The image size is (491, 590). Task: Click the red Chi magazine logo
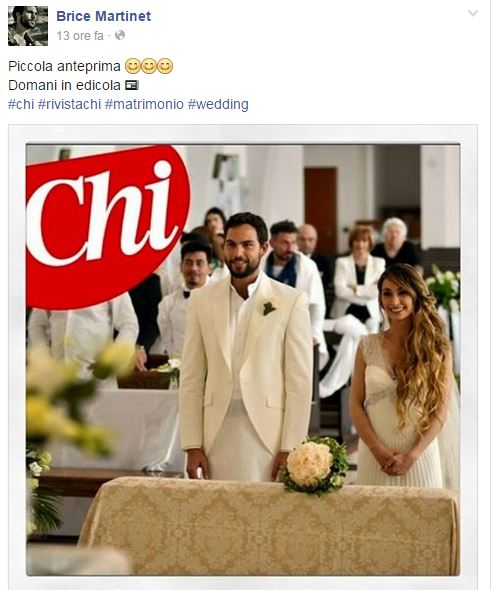106,227
